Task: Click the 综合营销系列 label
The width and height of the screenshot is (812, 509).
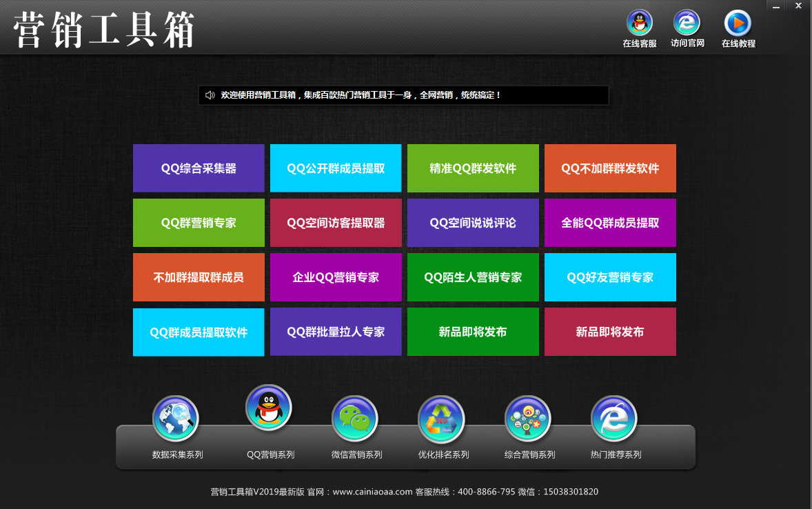Action: (530, 455)
